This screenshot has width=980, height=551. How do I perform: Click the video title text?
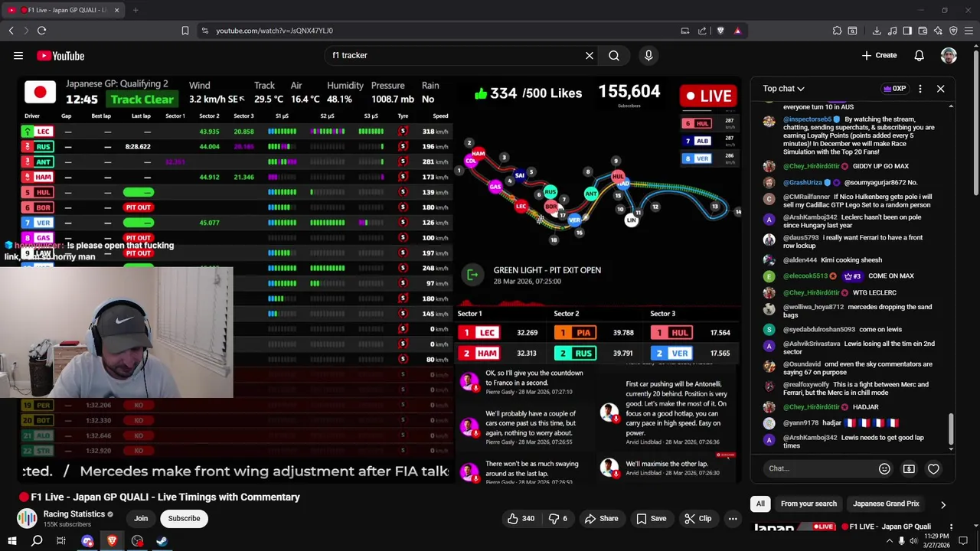point(165,497)
